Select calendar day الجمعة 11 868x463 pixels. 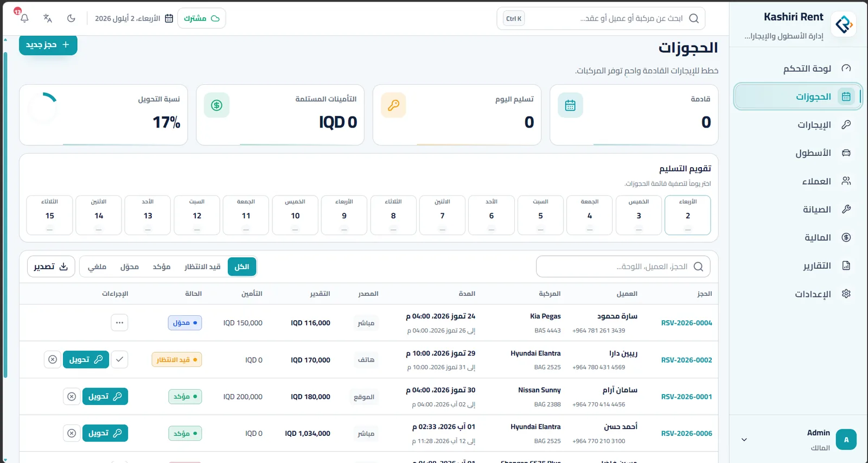[x=246, y=215]
